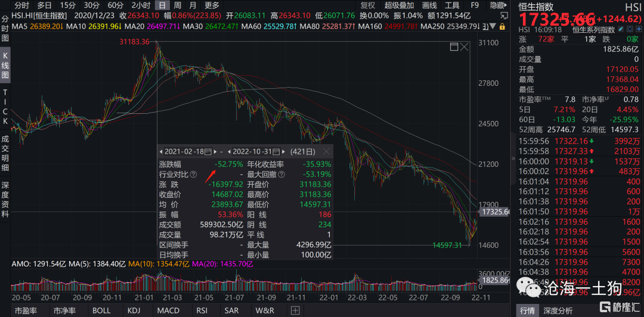Image resolution: width=644 pixels, height=317 pixels.
Task: Add a new indicator tab with plus icon
Action: (295, 310)
